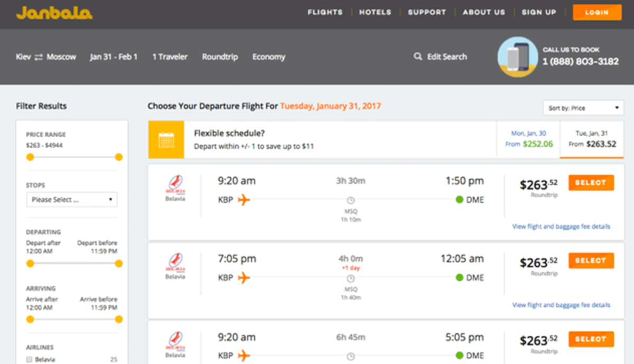Click the orange Login button
Screen dimensions: 634x364
tap(597, 12)
